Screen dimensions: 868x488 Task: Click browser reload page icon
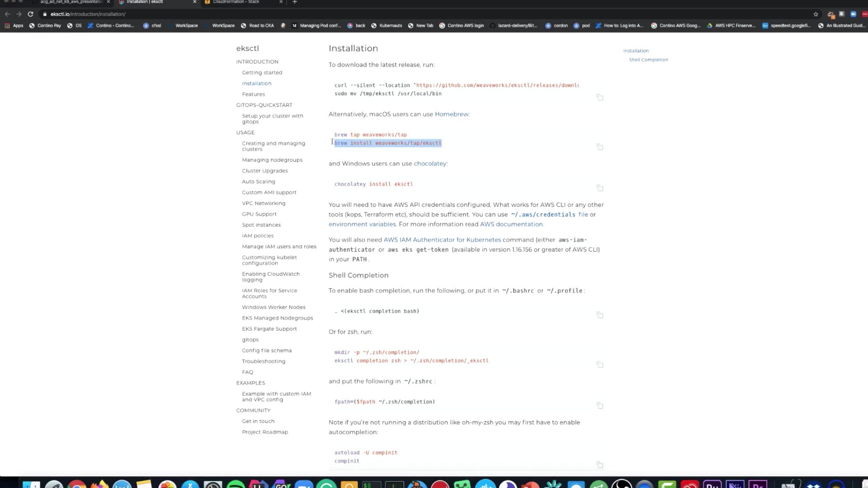tap(30, 14)
